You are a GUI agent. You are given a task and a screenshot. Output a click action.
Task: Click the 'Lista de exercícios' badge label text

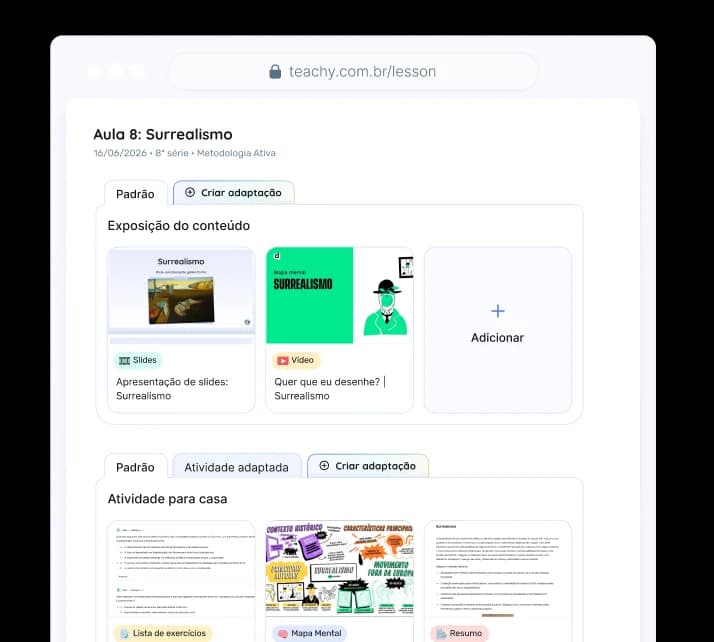(169, 633)
